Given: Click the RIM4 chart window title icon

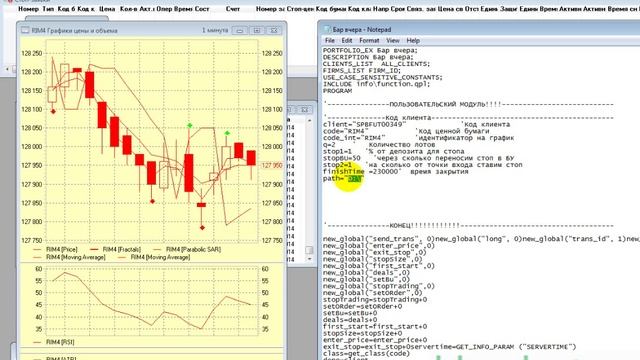Looking at the screenshot, I should pyautogui.click(x=25, y=30).
